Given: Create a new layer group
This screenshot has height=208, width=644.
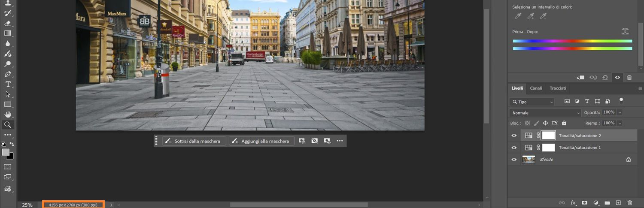Looking at the screenshot, I should click(x=607, y=202).
